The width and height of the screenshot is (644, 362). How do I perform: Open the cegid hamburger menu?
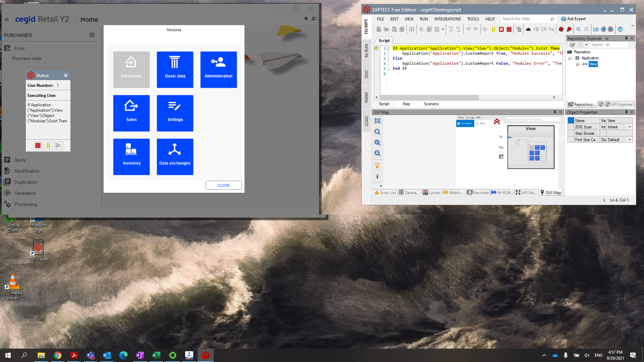[6, 19]
